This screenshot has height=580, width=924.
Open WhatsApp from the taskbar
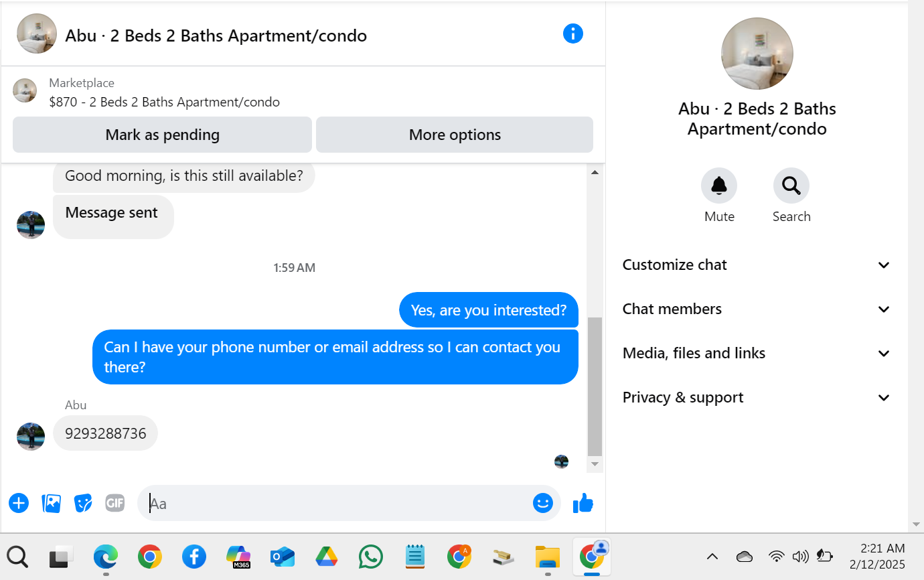click(x=371, y=557)
